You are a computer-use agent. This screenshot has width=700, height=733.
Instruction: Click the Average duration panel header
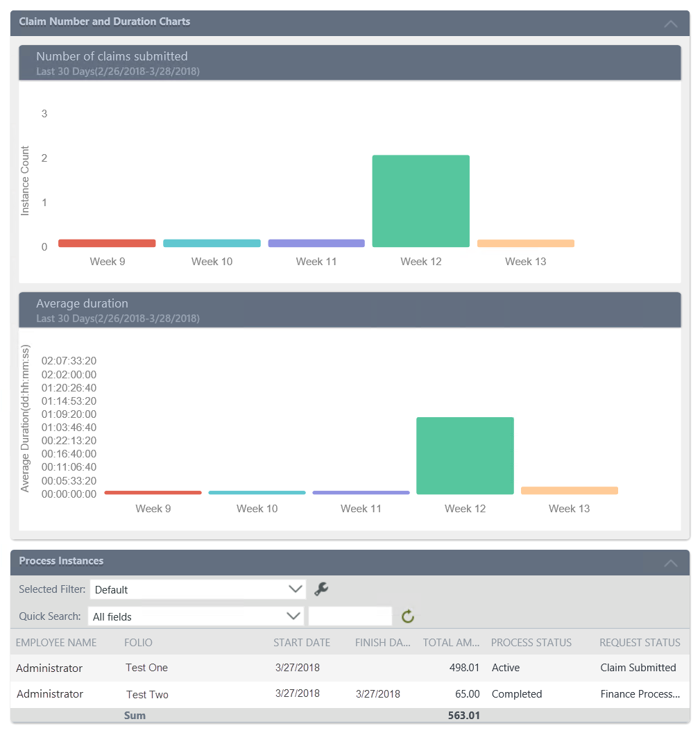[82, 303]
